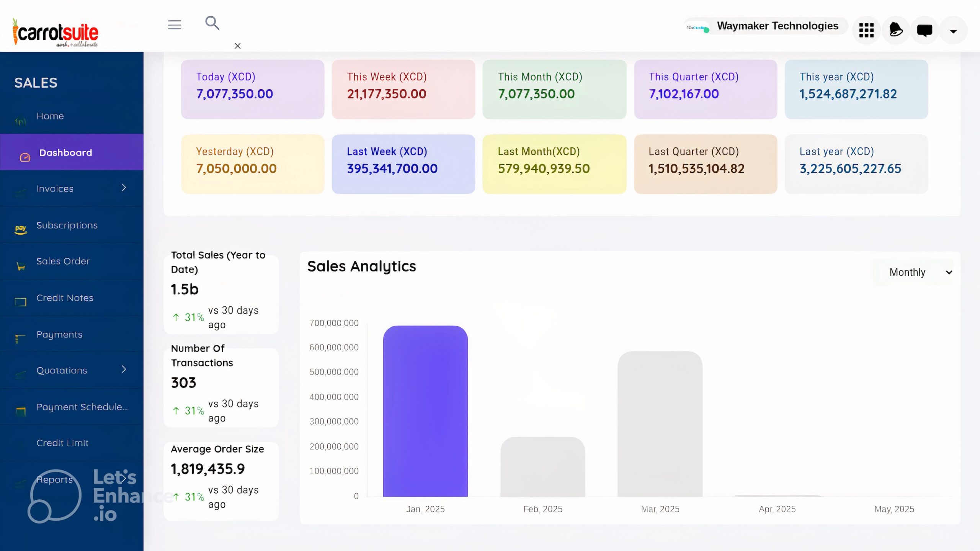Viewport: 980px width, 551px height.
Task: Open the account caret dropdown
Action: 953,31
